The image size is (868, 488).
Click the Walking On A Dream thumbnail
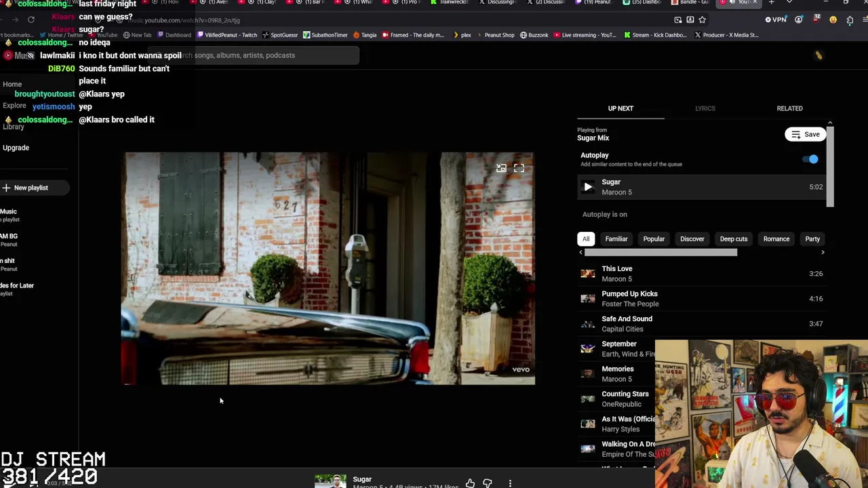tap(588, 449)
